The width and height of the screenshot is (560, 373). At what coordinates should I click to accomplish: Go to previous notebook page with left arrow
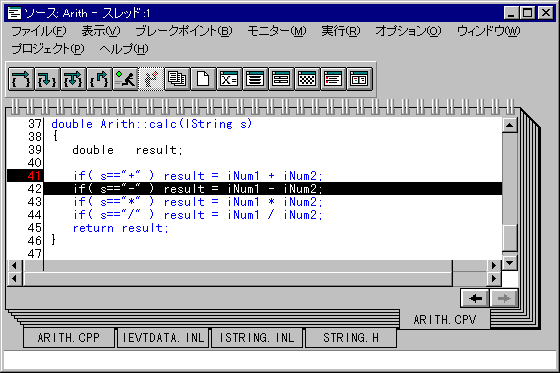coord(475,298)
